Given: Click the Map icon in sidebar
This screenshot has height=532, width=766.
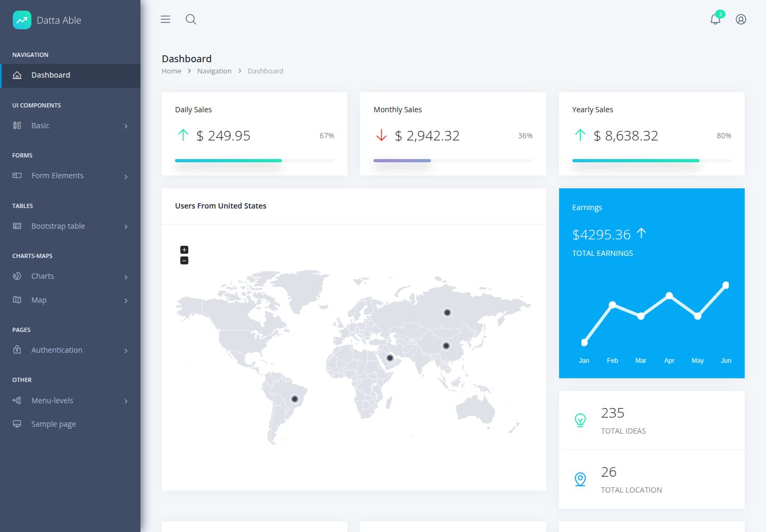Looking at the screenshot, I should click(17, 300).
